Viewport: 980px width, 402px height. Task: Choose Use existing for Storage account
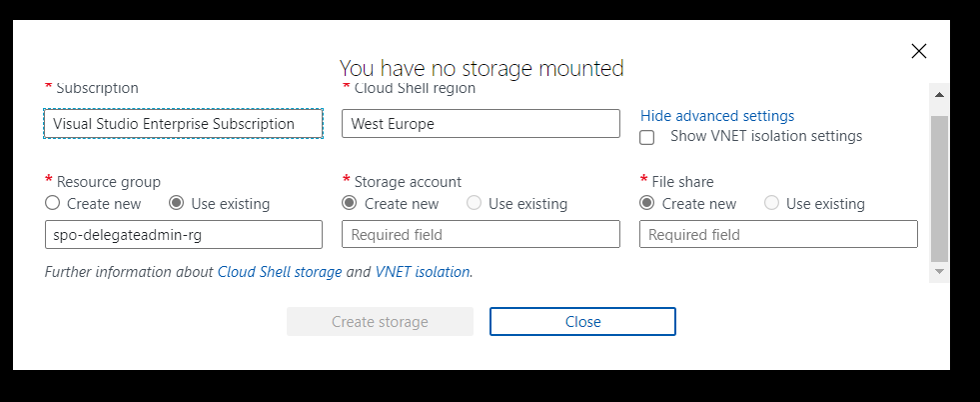click(x=475, y=204)
